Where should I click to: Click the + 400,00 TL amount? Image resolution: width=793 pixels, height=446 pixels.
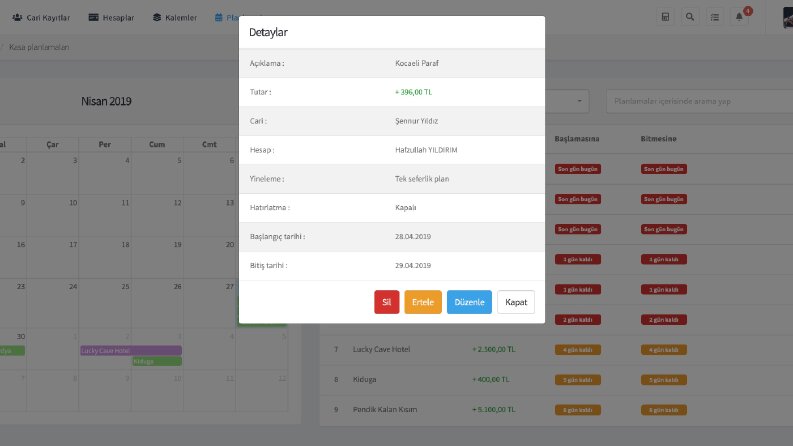[x=491, y=379]
